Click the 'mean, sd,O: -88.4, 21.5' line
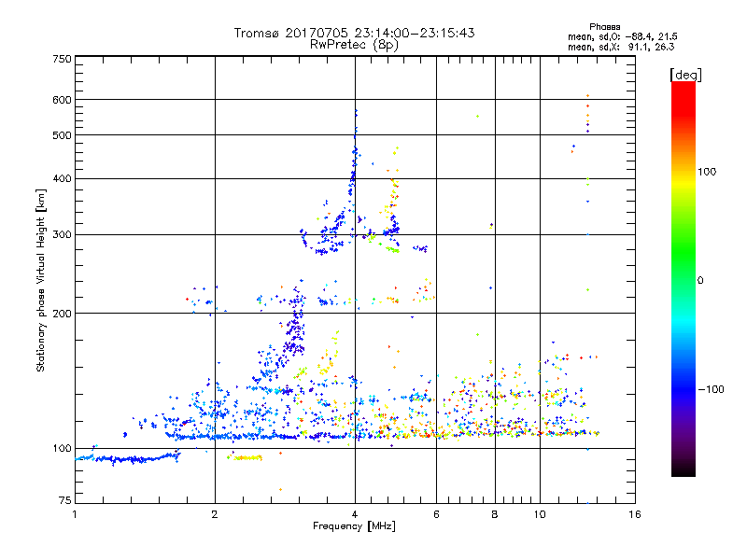 [623, 36]
